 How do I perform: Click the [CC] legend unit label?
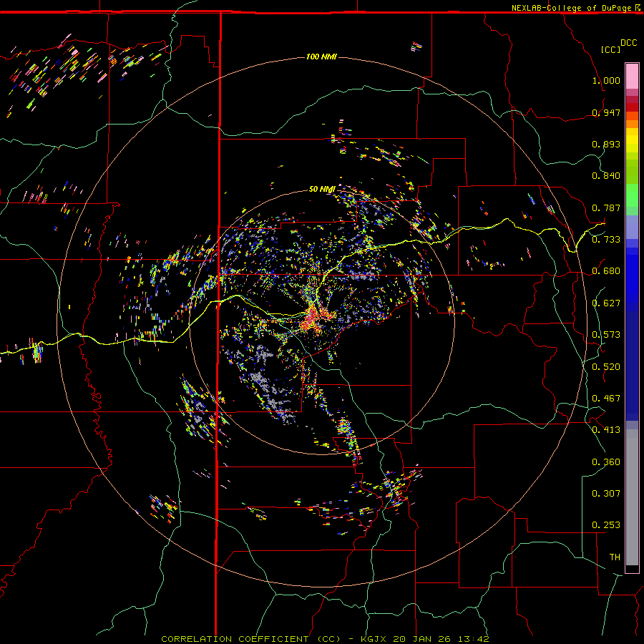(611, 49)
